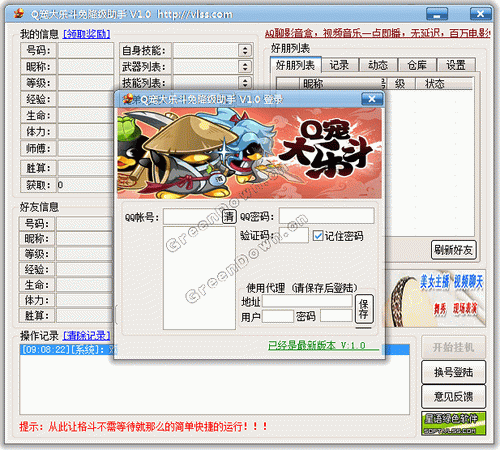Viewport: 500px width, 450px height.
Task: Click the login dialog title icon
Action: tap(128, 99)
